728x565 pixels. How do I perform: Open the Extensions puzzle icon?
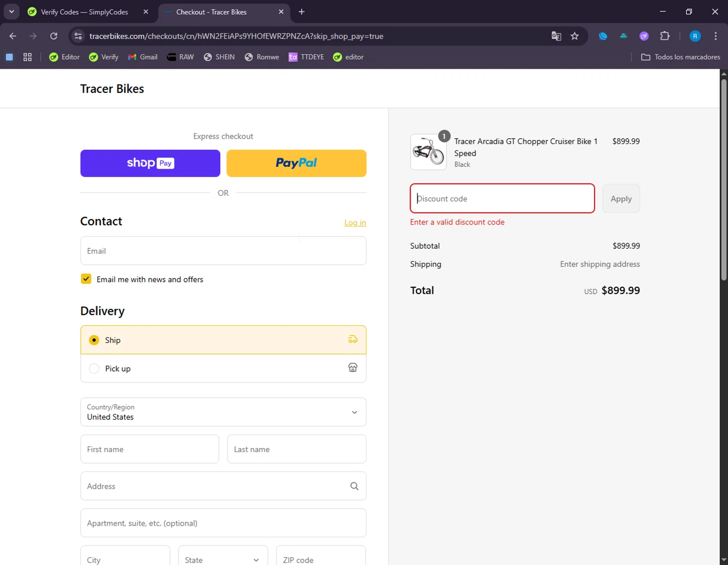point(665,36)
